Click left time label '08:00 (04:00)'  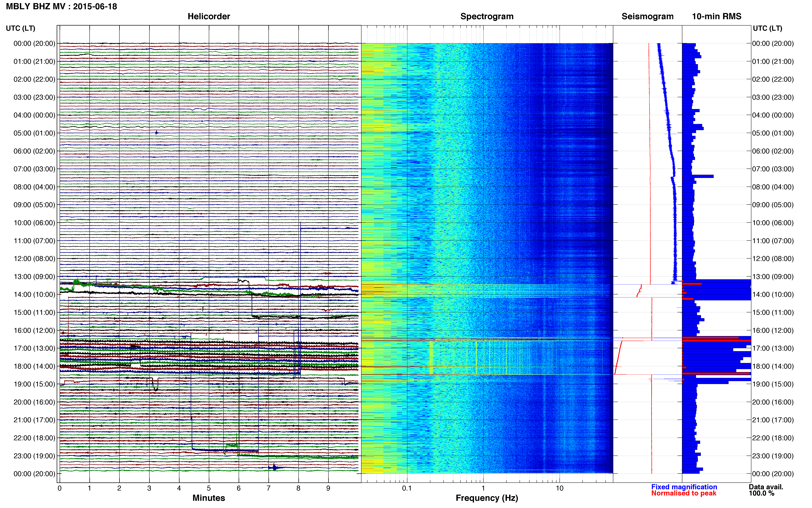click(x=34, y=187)
